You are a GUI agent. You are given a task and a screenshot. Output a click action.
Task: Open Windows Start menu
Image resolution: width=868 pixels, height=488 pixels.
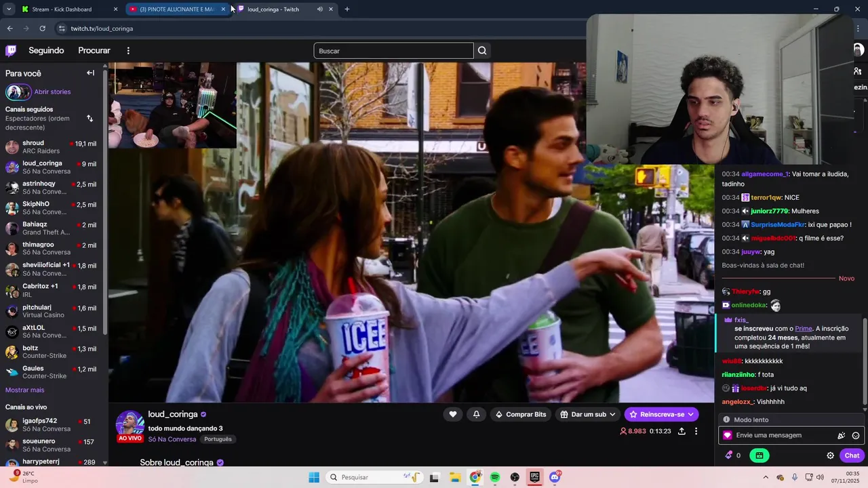[x=314, y=477]
